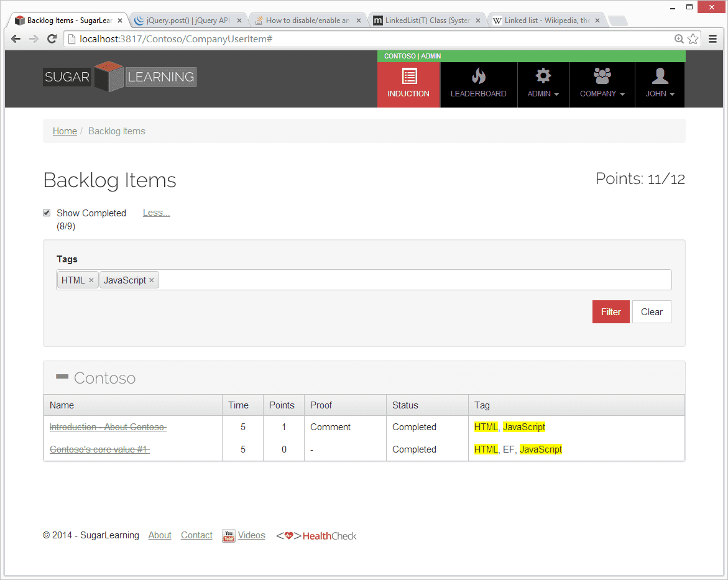Open the Leaderboard flame icon

(478, 76)
